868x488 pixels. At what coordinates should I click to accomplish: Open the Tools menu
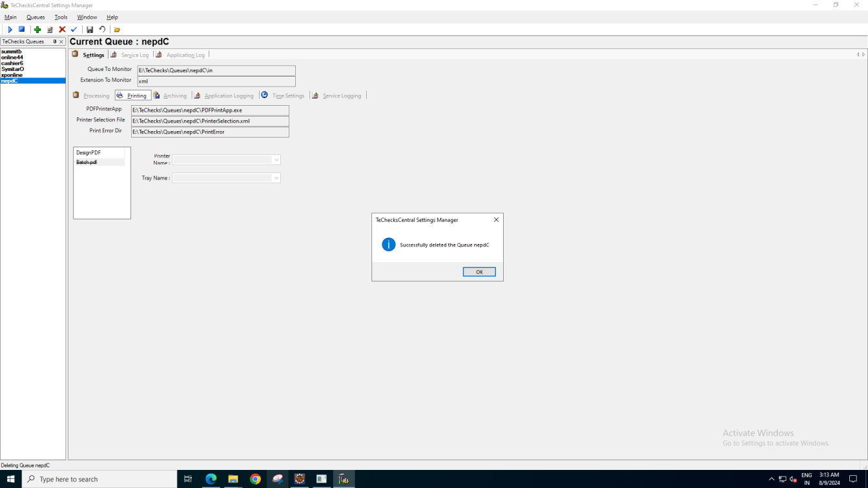61,17
